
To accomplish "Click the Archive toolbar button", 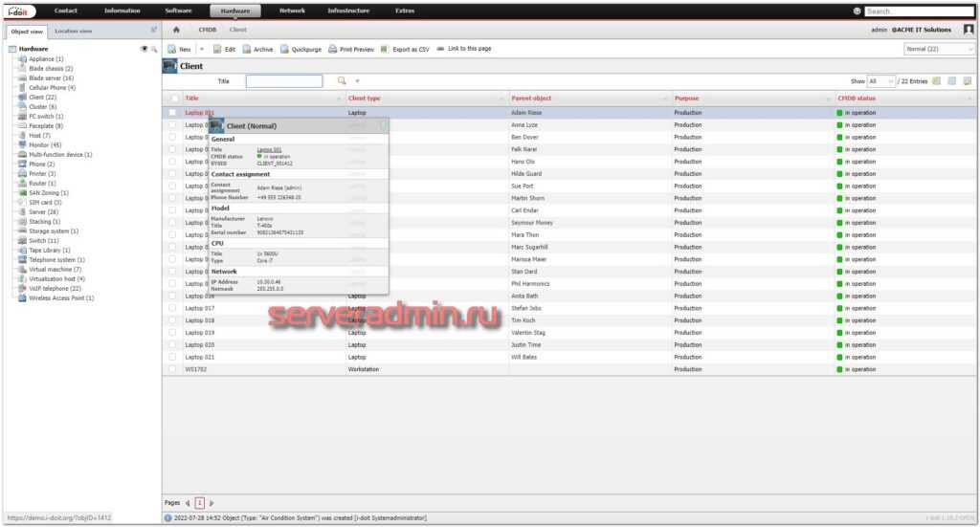I will (257, 49).
